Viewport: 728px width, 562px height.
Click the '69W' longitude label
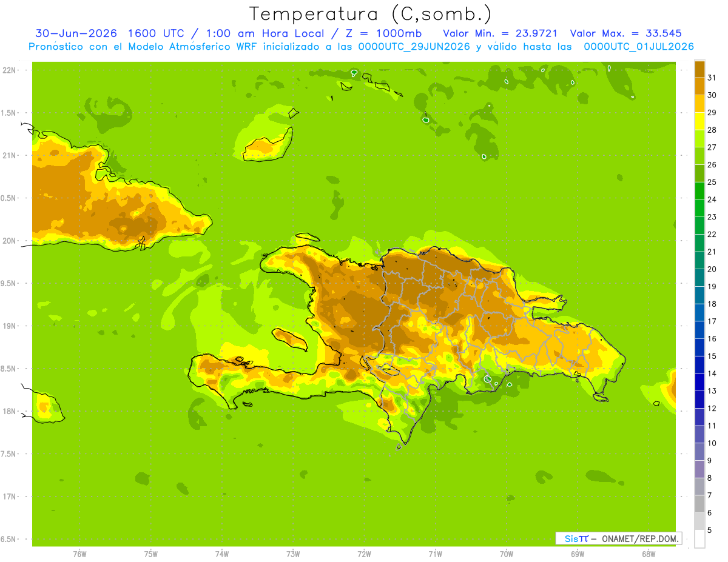point(578,554)
